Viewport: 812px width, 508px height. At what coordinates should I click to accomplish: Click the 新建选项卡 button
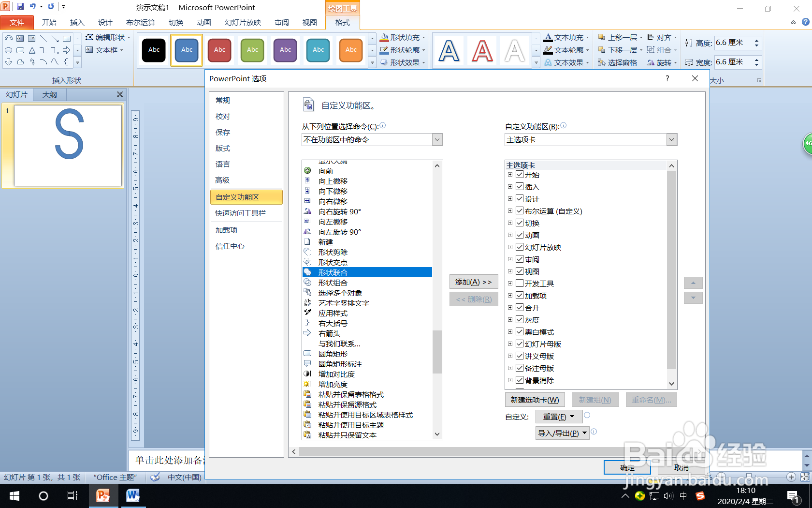click(x=535, y=400)
